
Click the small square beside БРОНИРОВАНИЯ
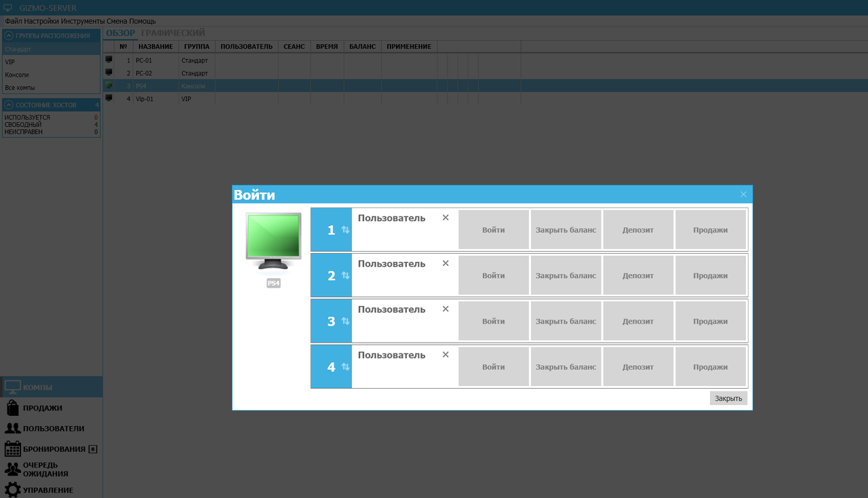pyautogui.click(x=93, y=449)
